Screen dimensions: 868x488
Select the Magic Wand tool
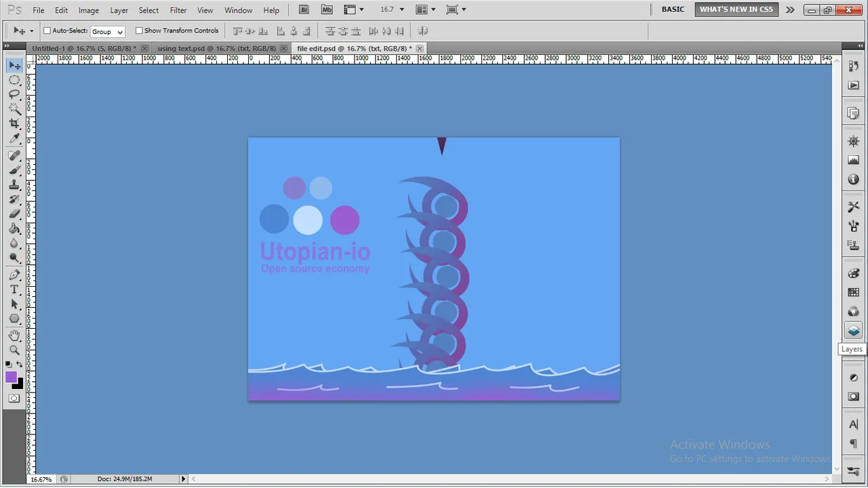tap(14, 108)
